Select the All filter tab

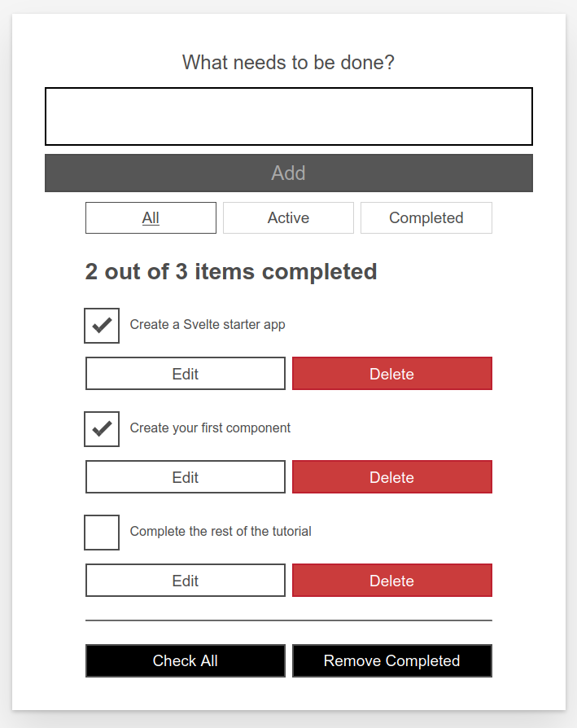[151, 217]
